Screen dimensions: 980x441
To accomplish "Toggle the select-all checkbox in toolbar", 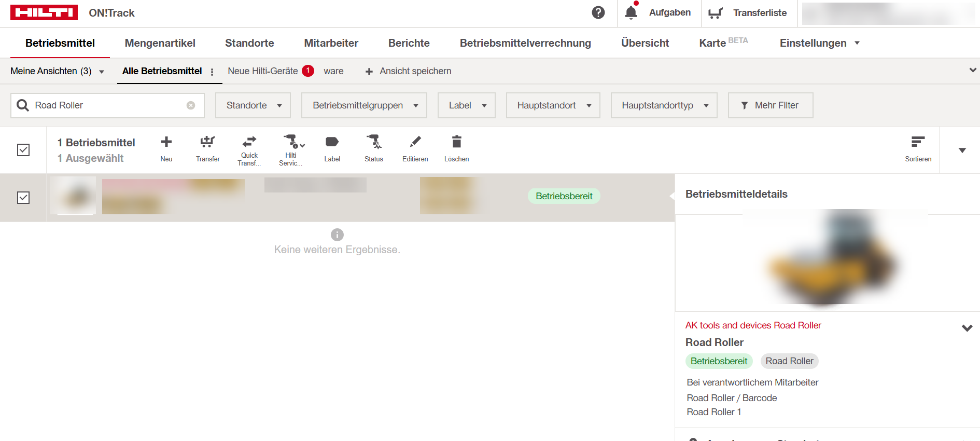I will (23, 150).
